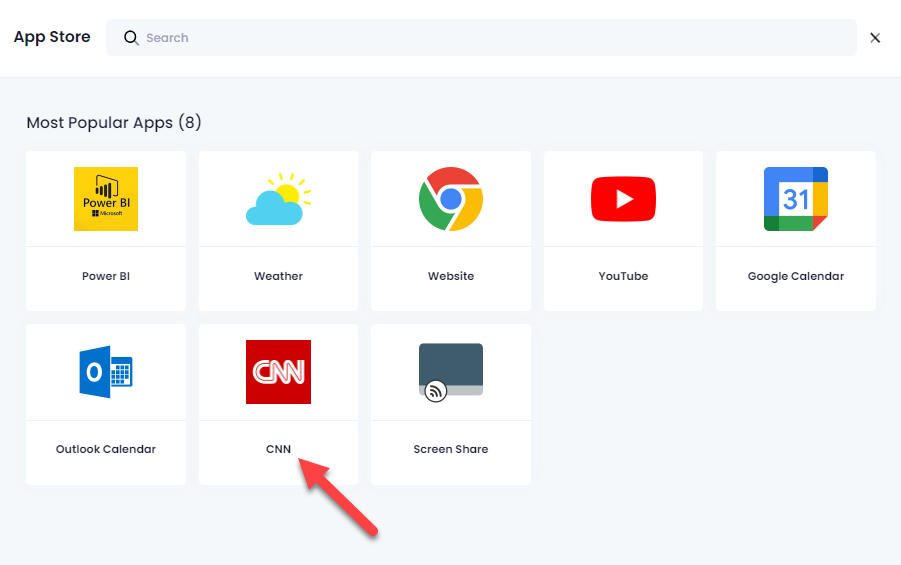Click the "Weather" app label
Screen dimensions: 901x565
(278, 276)
